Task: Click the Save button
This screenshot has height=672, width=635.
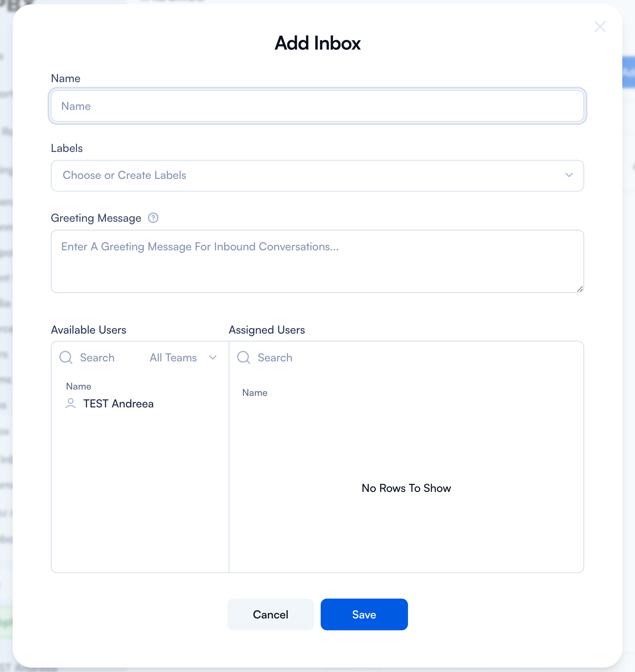Action: (x=364, y=614)
